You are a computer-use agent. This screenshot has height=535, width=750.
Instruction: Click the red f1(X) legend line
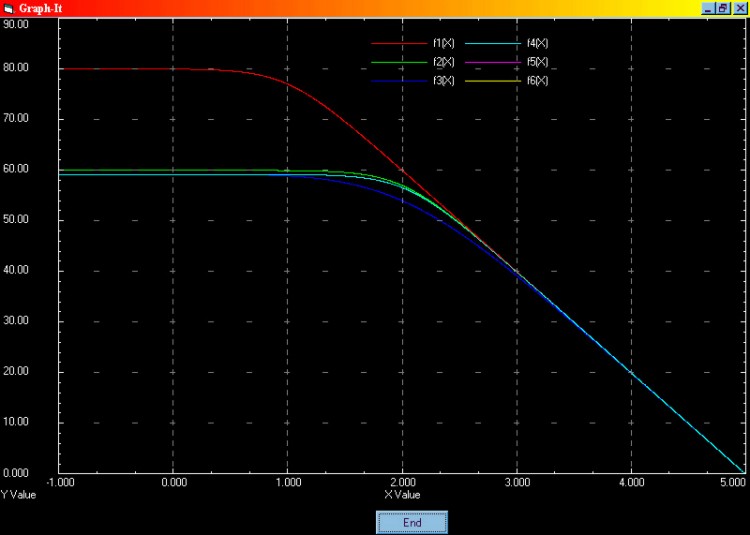point(399,44)
